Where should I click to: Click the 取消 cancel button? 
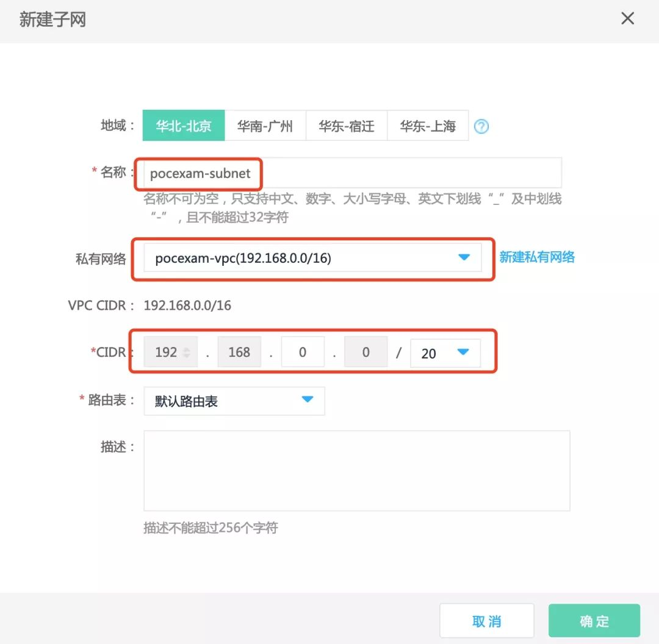point(486,620)
